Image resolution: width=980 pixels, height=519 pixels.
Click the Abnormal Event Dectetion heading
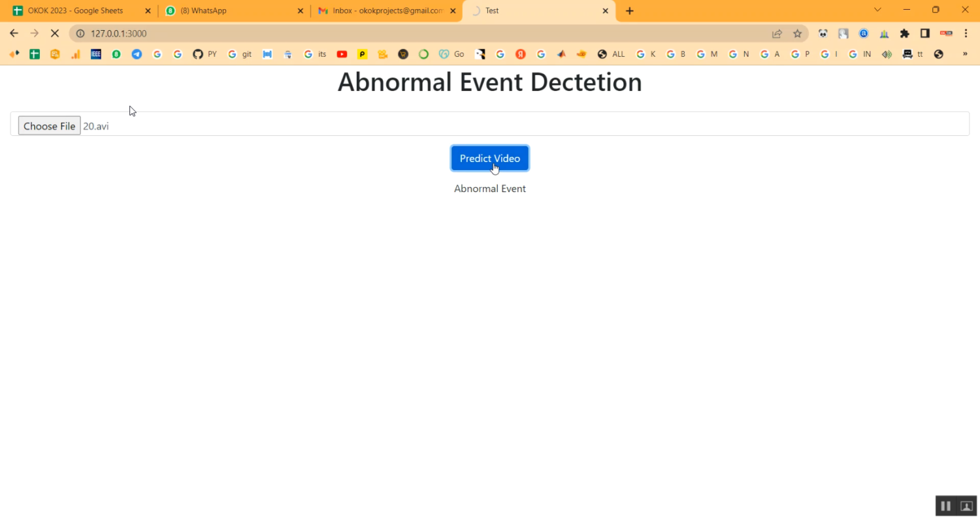coord(490,82)
